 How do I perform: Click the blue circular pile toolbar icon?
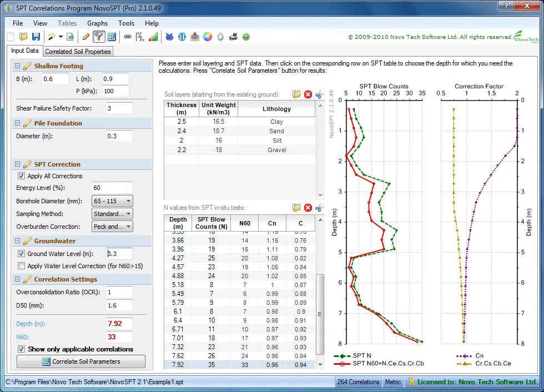pos(182,37)
